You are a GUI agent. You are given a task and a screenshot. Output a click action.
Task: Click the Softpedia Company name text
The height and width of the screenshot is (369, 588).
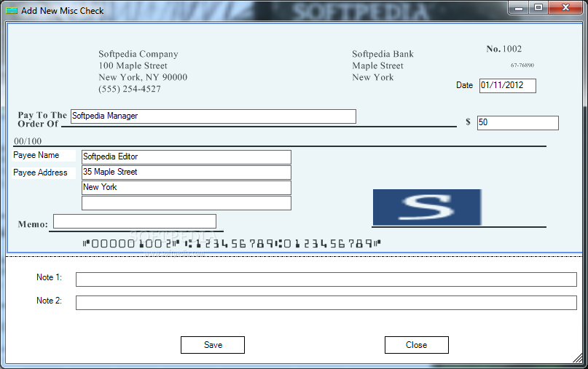(138, 54)
